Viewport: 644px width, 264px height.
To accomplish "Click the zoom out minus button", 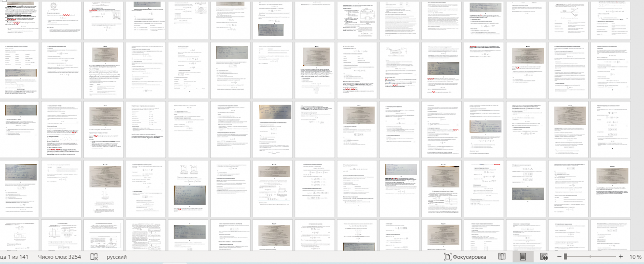I will (559, 257).
